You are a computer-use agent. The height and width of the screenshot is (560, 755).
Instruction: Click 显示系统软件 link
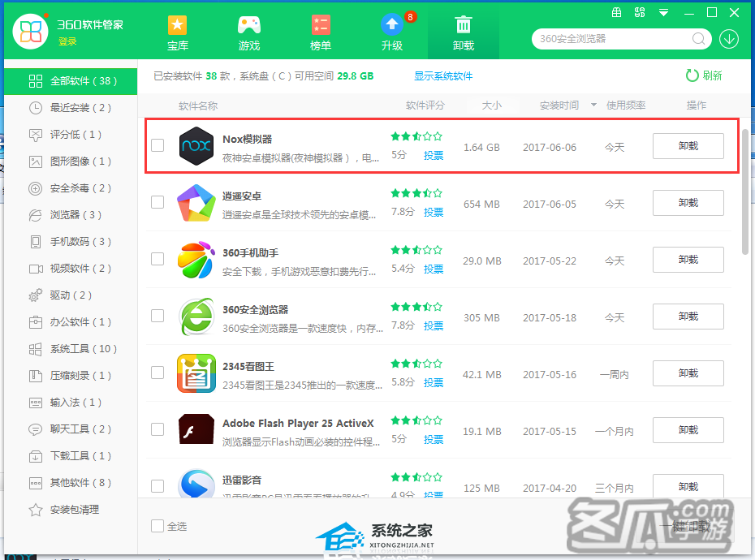pos(443,76)
